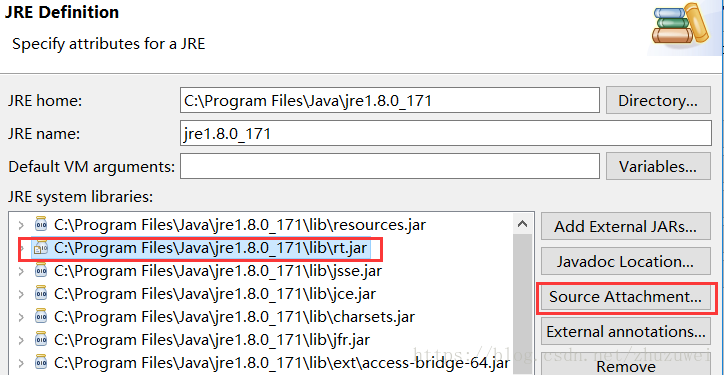Click the Source Attachment... button
724x375 pixels.
pos(626,296)
